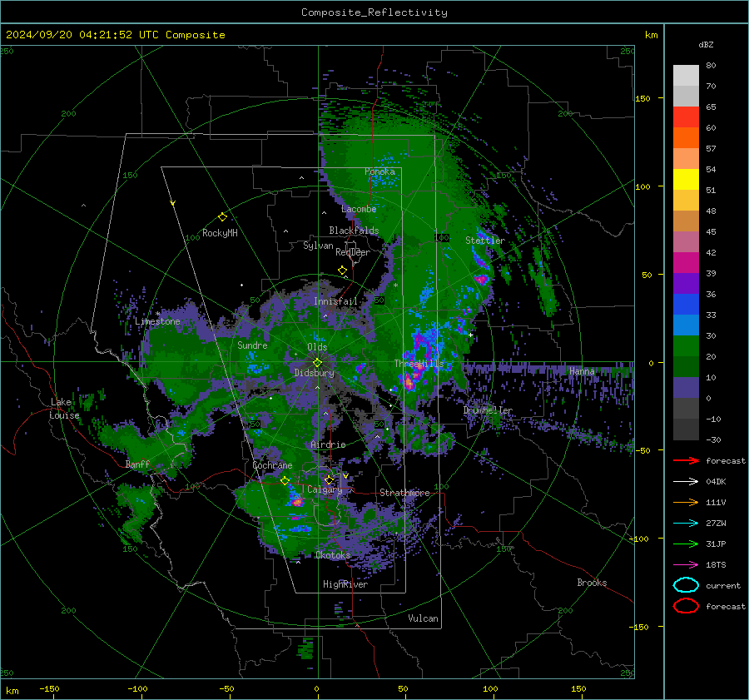Screen dimensions: 749x700
Task: Click the magenta 18TS arrow in legend
Action: [686, 565]
